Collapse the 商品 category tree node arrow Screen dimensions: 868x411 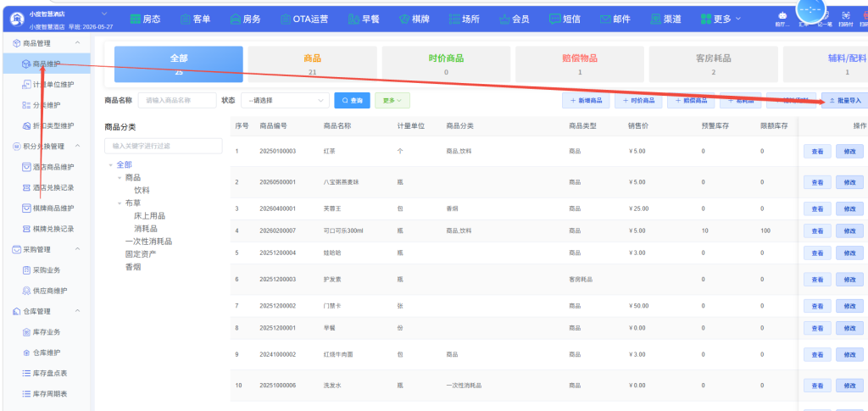120,178
